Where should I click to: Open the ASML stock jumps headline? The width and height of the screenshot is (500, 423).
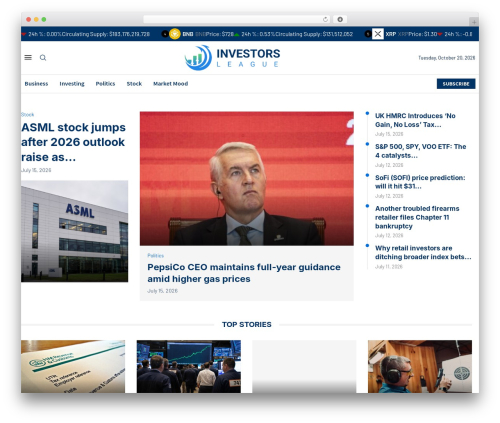tap(74, 142)
